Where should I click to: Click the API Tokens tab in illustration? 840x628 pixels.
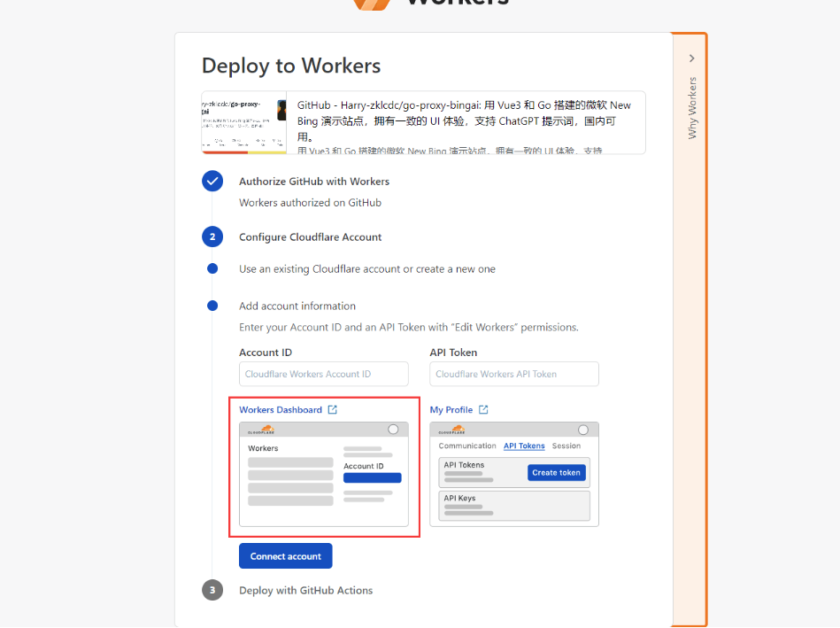pyautogui.click(x=524, y=446)
